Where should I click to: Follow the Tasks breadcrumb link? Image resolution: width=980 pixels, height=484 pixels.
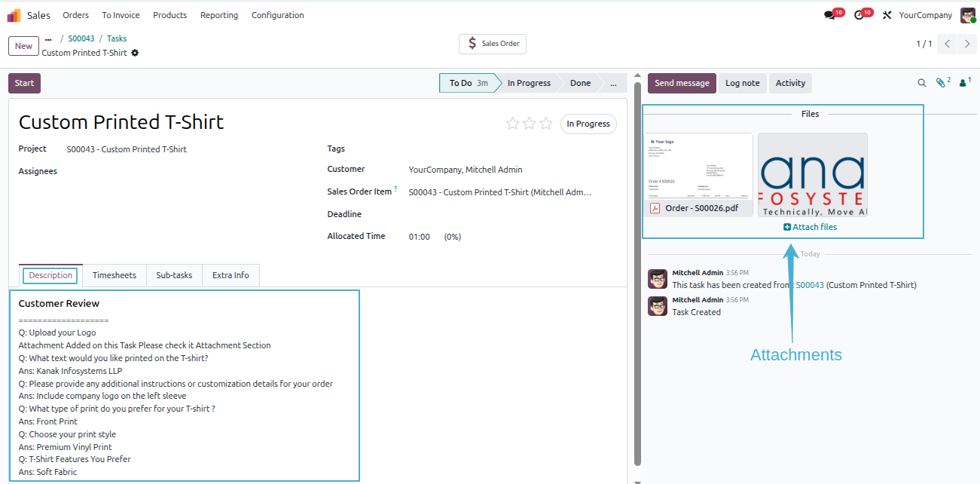[117, 38]
